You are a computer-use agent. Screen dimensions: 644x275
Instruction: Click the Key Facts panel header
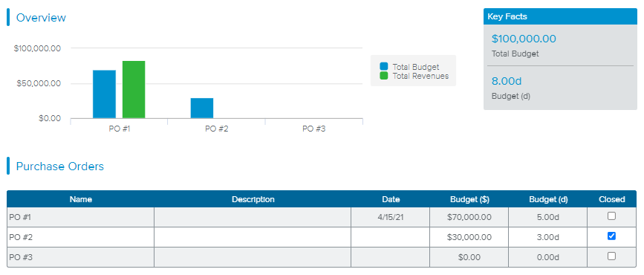(x=560, y=17)
